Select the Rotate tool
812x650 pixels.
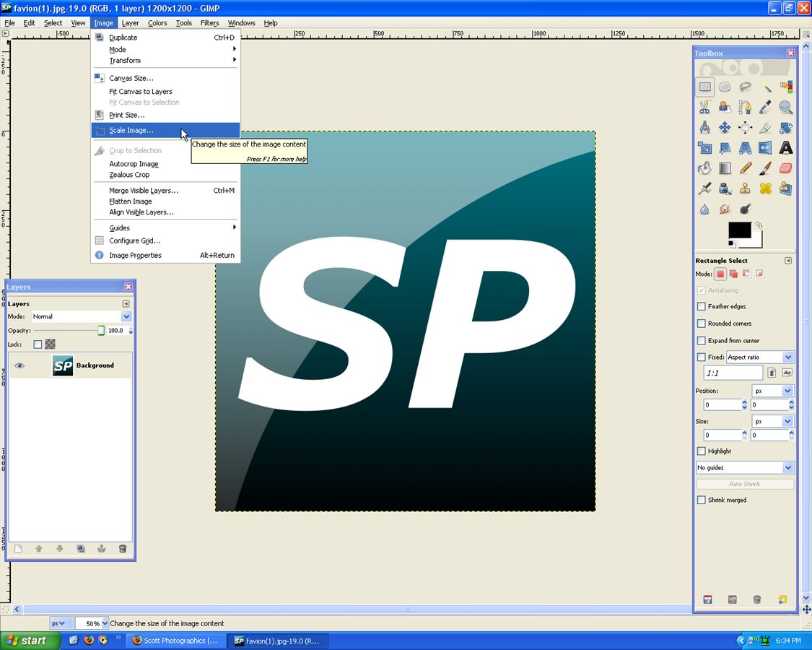pyautogui.click(x=786, y=128)
